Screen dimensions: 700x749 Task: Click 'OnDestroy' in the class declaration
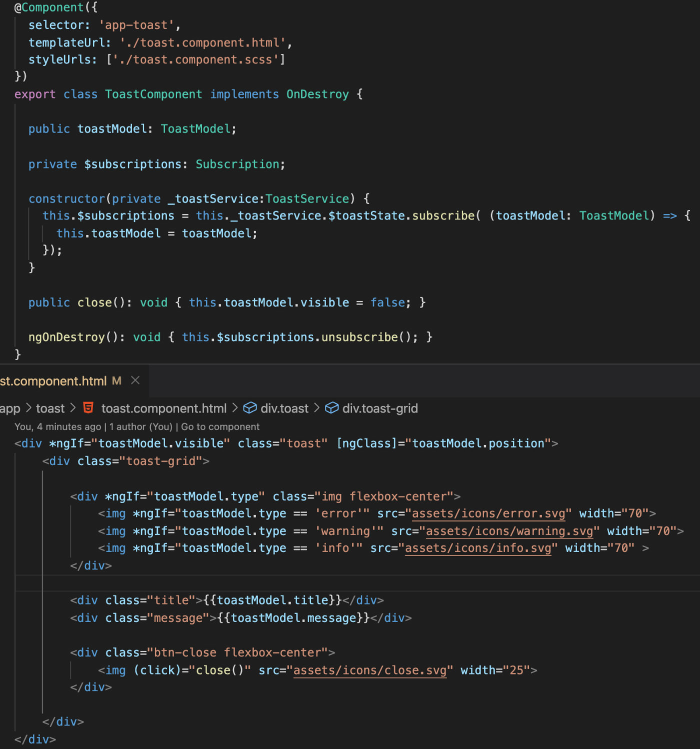[317, 94]
